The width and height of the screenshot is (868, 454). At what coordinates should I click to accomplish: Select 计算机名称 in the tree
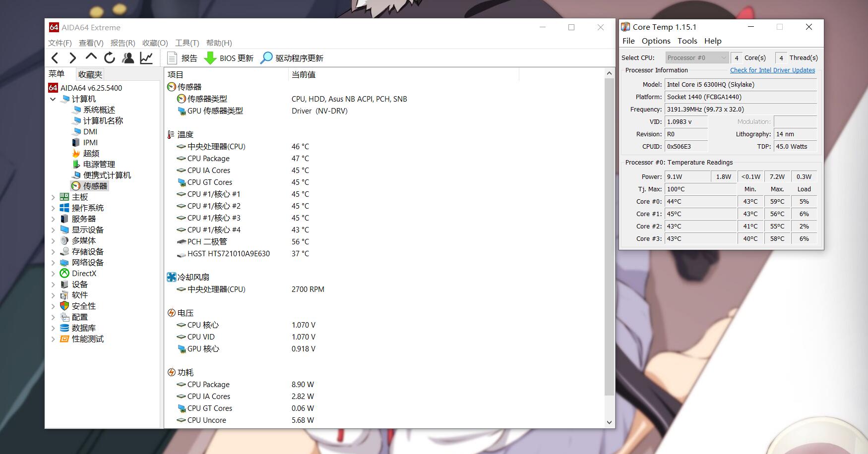tap(103, 120)
